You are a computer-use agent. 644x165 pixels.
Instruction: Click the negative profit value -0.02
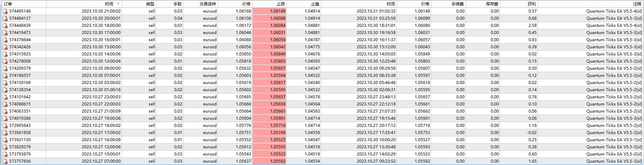(532, 133)
